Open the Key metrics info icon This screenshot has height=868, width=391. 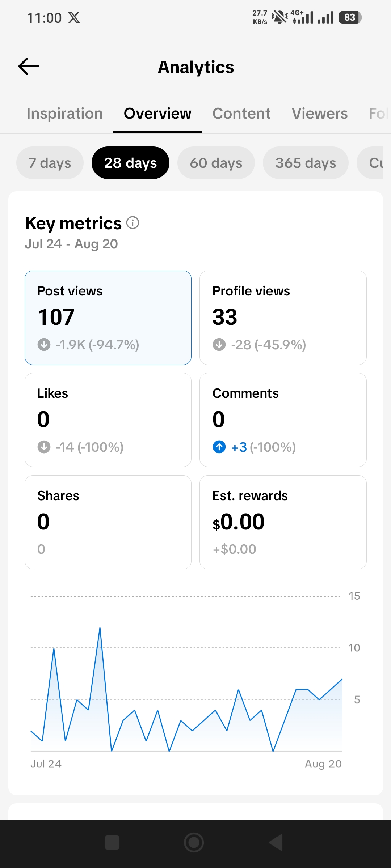[133, 223]
